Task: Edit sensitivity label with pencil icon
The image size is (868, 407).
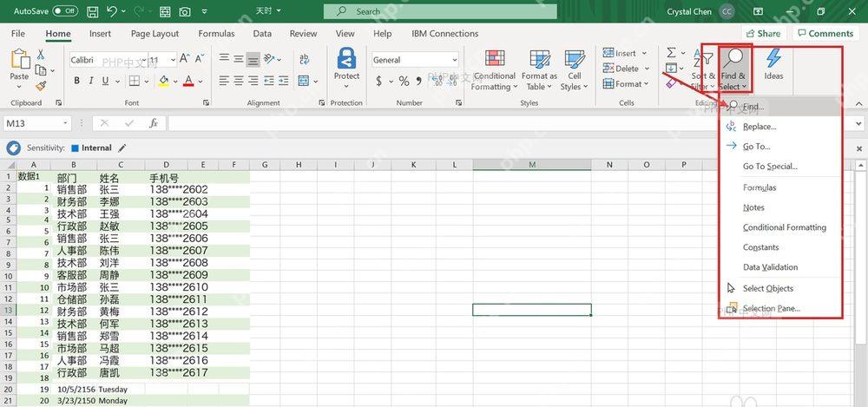Action: (122, 148)
